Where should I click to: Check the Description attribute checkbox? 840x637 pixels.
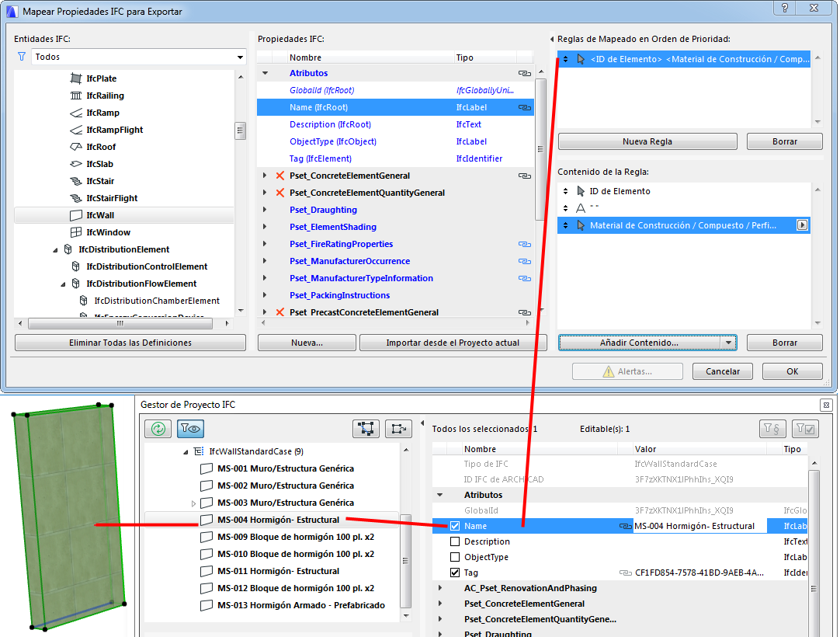click(455, 541)
